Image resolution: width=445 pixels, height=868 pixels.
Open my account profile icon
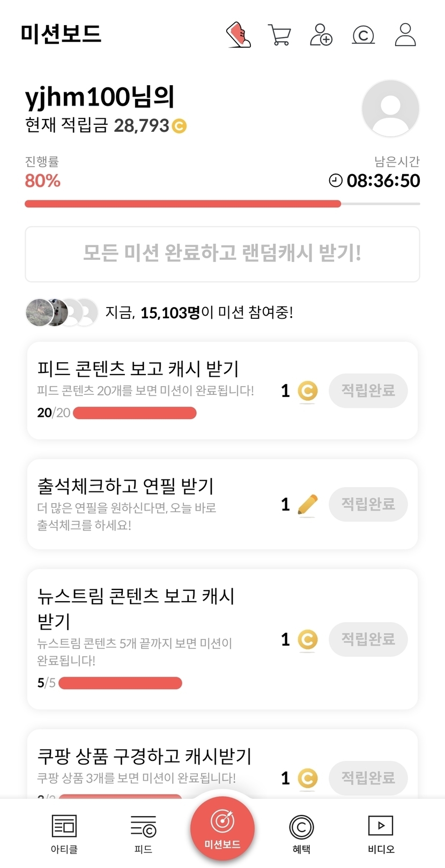click(405, 35)
